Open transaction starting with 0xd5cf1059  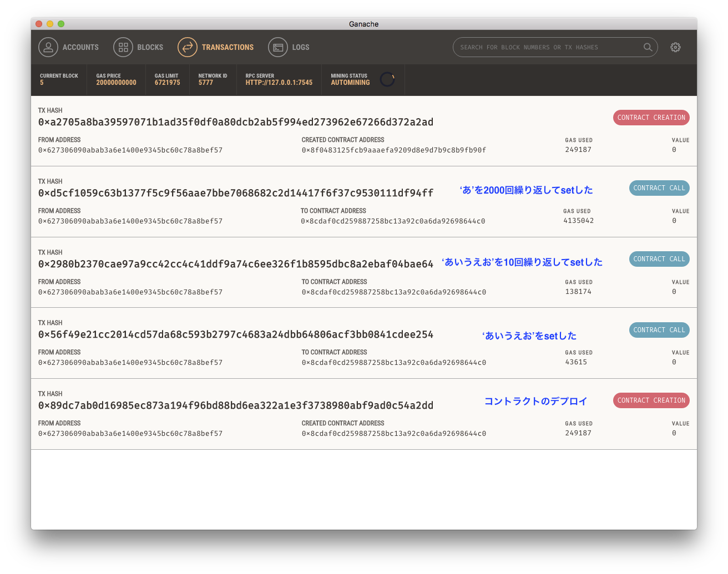point(235,193)
